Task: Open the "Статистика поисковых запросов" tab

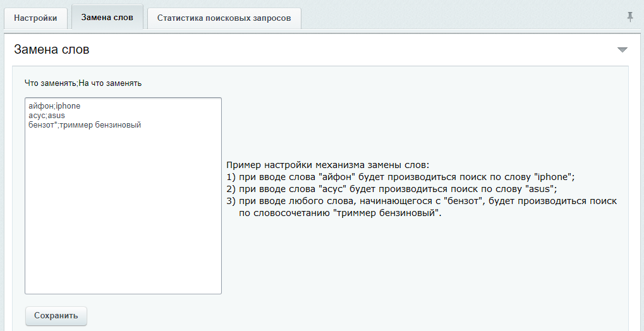Action: coord(224,18)
